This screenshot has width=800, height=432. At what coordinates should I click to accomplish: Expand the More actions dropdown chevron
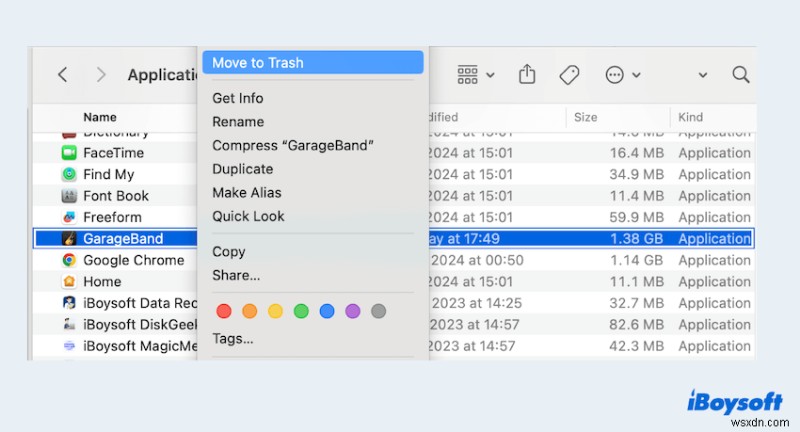(x=636, y=75)
